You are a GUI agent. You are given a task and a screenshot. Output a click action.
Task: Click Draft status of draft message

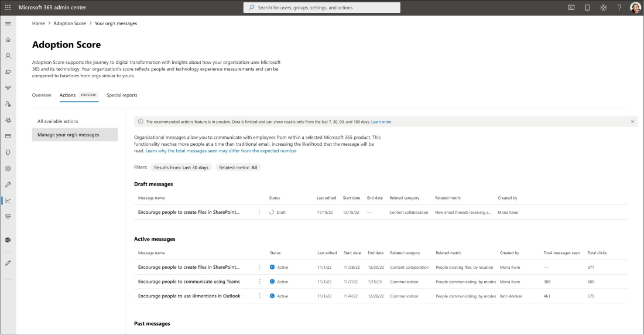(x=278, y=213)
